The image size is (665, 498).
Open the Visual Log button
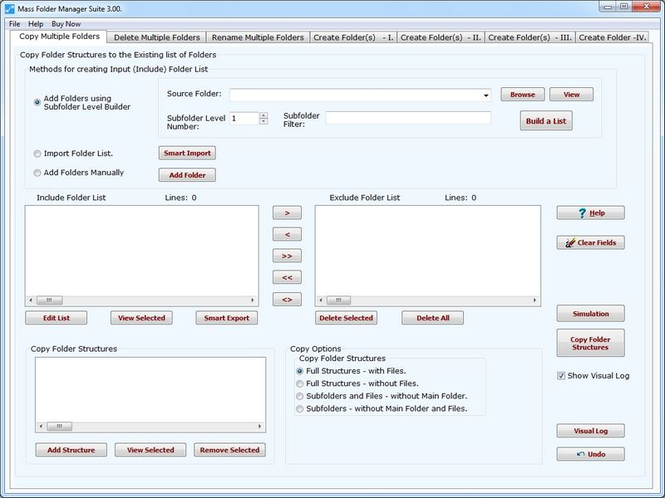tap(590, 431)
